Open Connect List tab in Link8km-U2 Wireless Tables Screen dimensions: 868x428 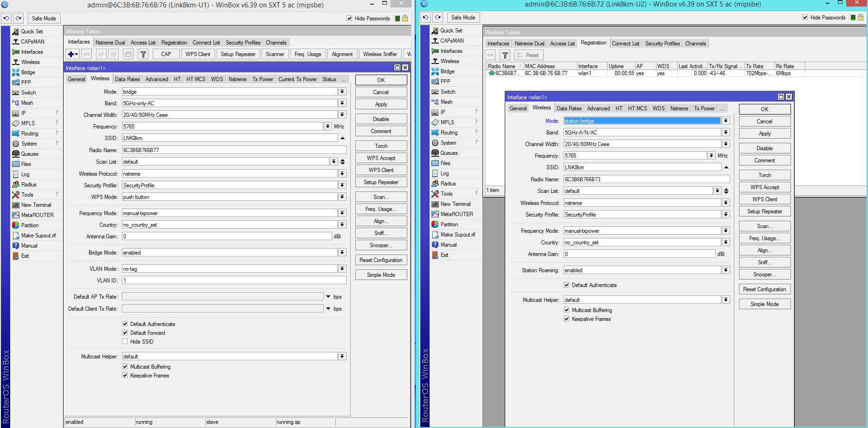625,44
